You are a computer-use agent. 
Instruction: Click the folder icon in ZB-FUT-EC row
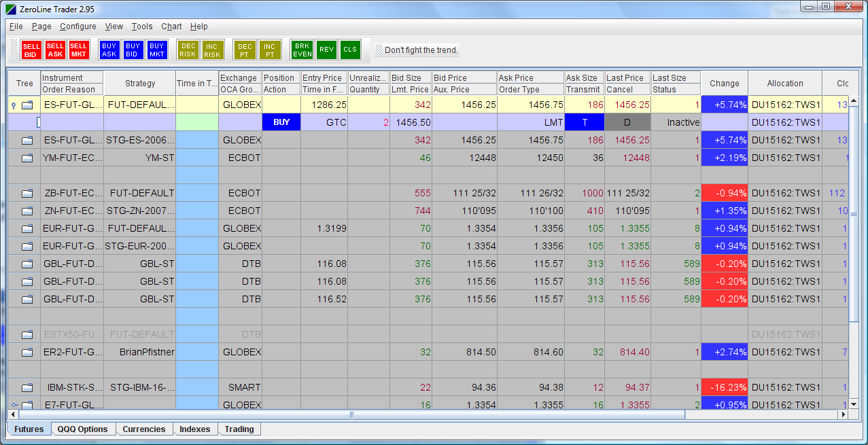point(27,193)
